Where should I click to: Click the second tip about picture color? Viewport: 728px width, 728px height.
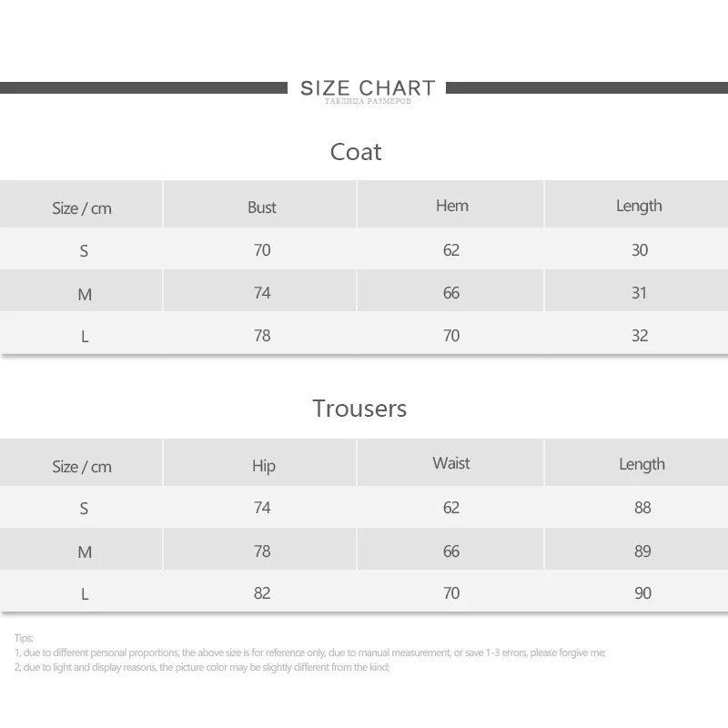[201, 668]
